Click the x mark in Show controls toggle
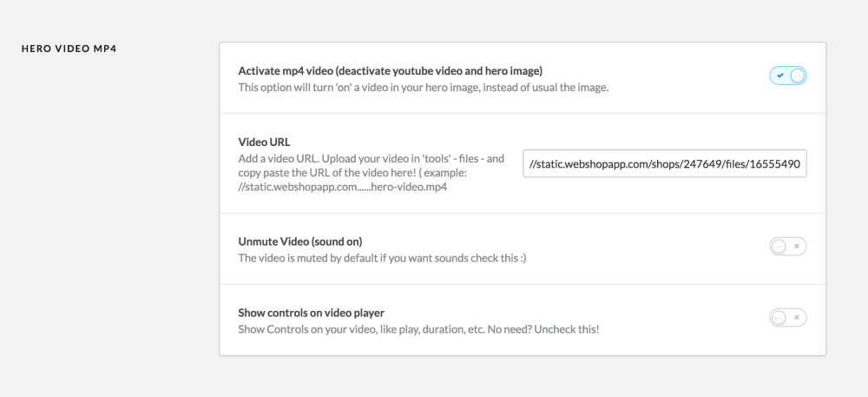Viewport: 868px width, 397px height. tap(797, 317)
